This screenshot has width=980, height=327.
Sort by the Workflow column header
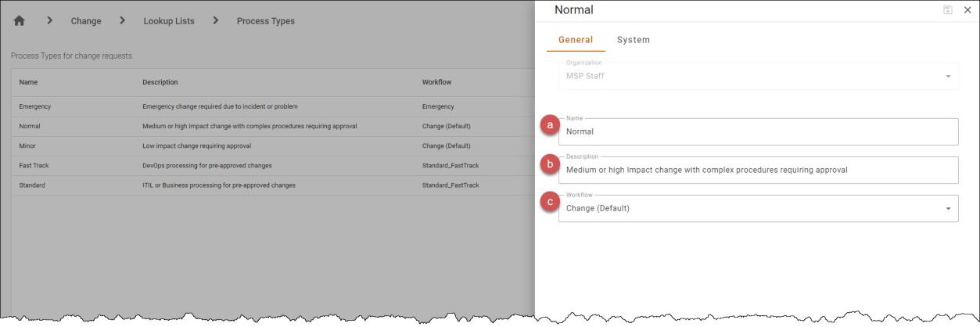(x=436, y=82)
